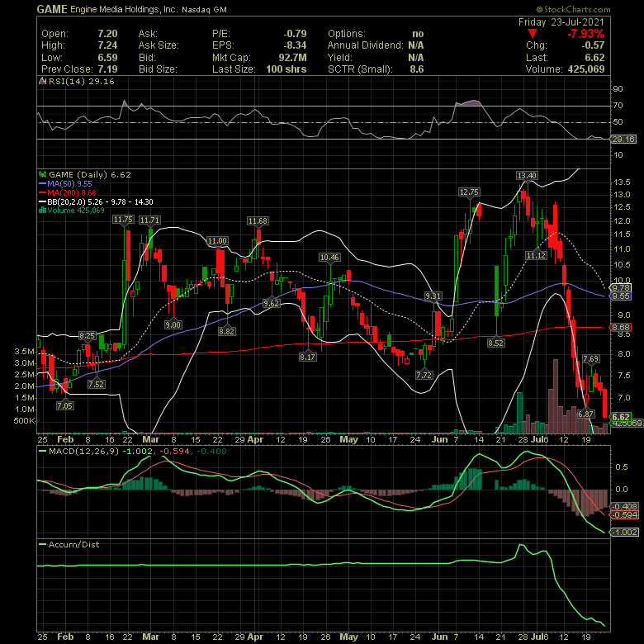Click the Options value no

pos(418,34)
